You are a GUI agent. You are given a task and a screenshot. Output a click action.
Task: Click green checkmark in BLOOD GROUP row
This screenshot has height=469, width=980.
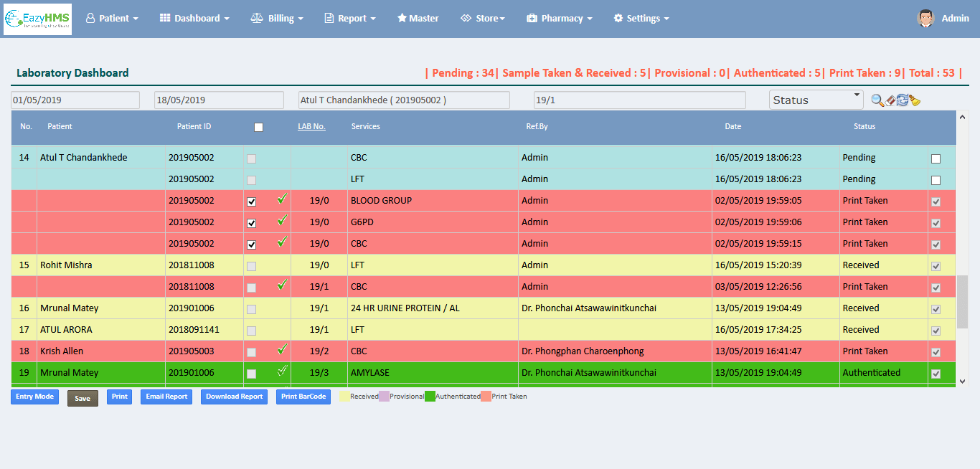click(282, 199)
